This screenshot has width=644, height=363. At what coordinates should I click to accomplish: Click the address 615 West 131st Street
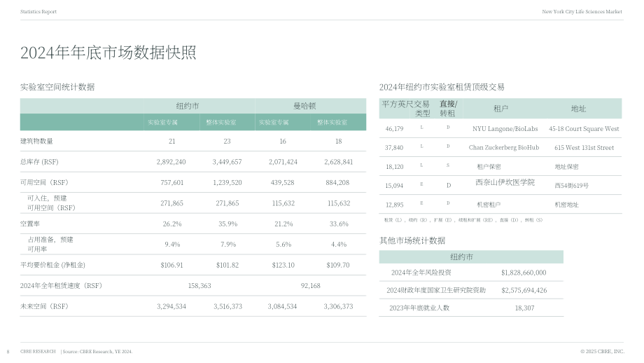584,148
